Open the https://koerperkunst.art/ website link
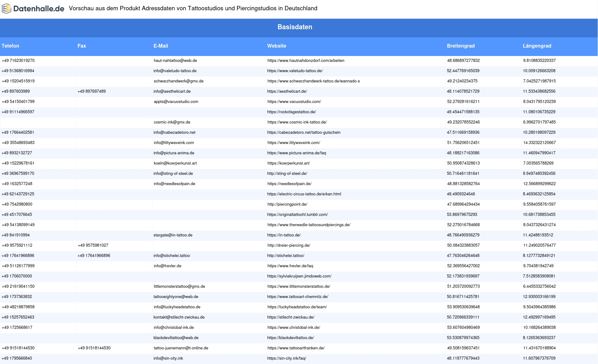The image size is (598, 364). click(x=289, y=163)
